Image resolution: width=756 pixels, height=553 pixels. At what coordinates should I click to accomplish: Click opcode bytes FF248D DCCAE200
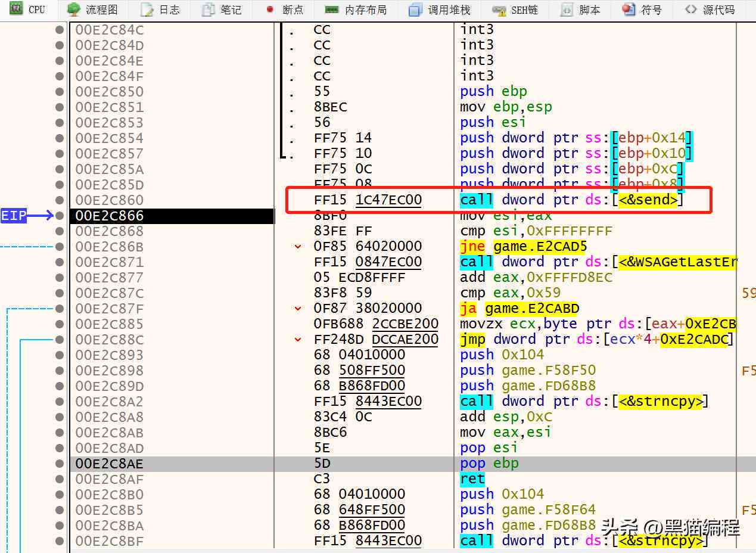click(x=376, y=340)
